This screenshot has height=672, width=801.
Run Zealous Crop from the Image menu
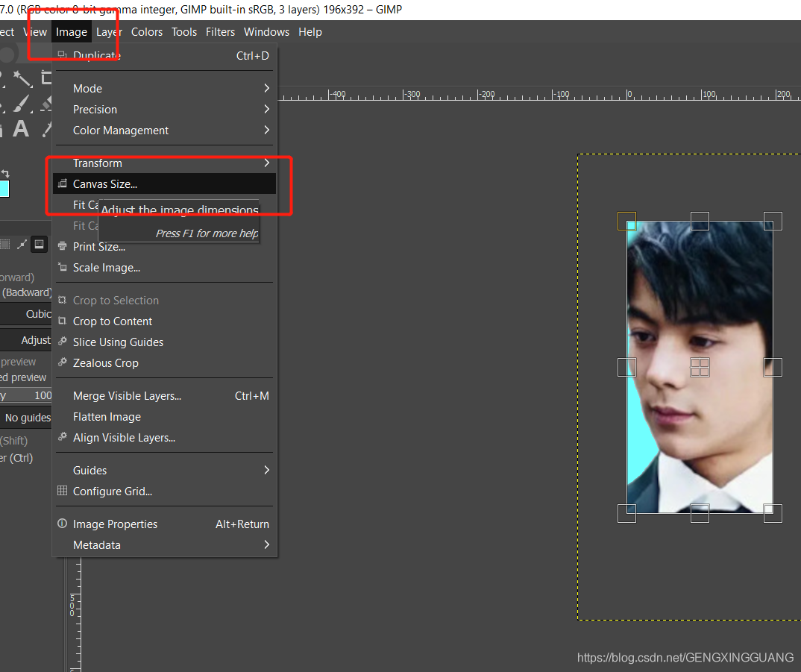(165, 363)
